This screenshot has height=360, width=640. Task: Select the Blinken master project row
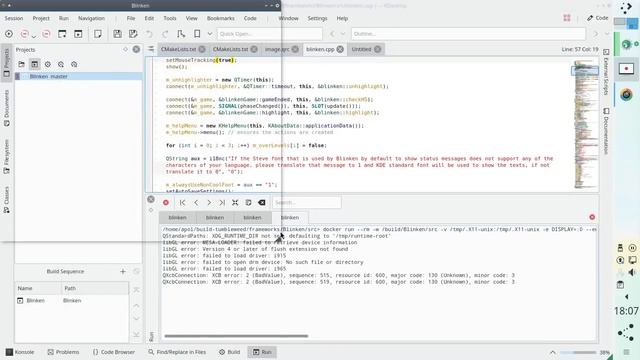point(78,76)
